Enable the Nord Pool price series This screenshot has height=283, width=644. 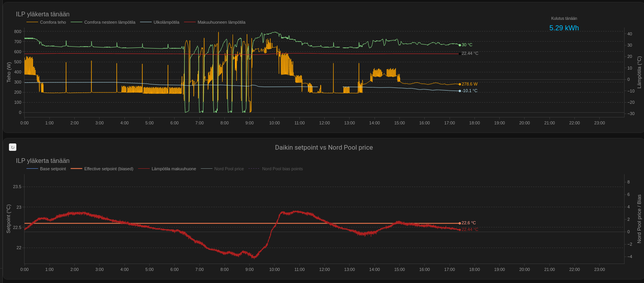229,169
